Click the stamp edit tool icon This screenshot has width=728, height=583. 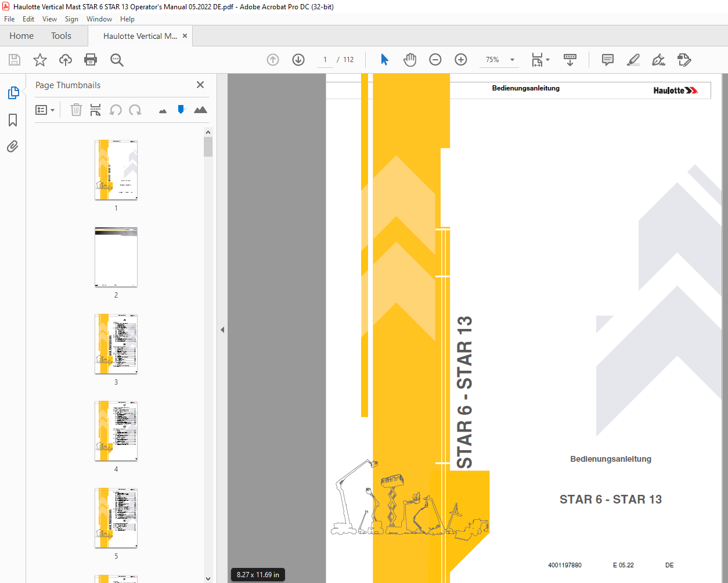(684, 60)
